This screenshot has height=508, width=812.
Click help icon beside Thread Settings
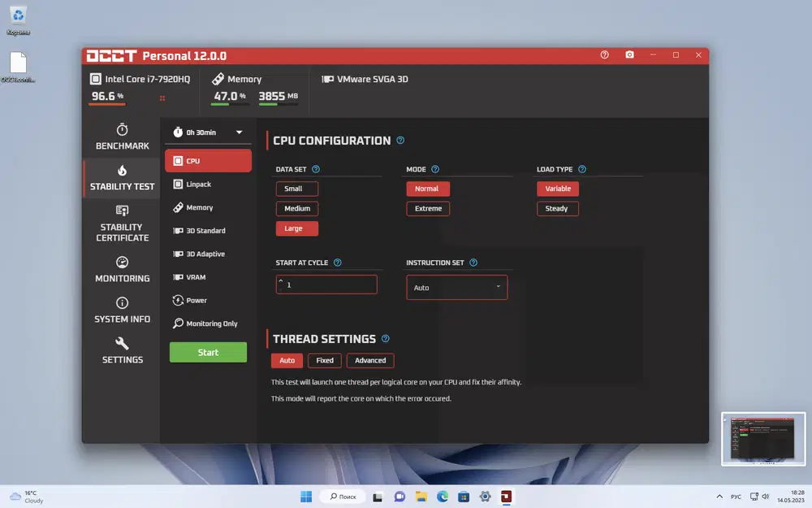coord(385,338)
